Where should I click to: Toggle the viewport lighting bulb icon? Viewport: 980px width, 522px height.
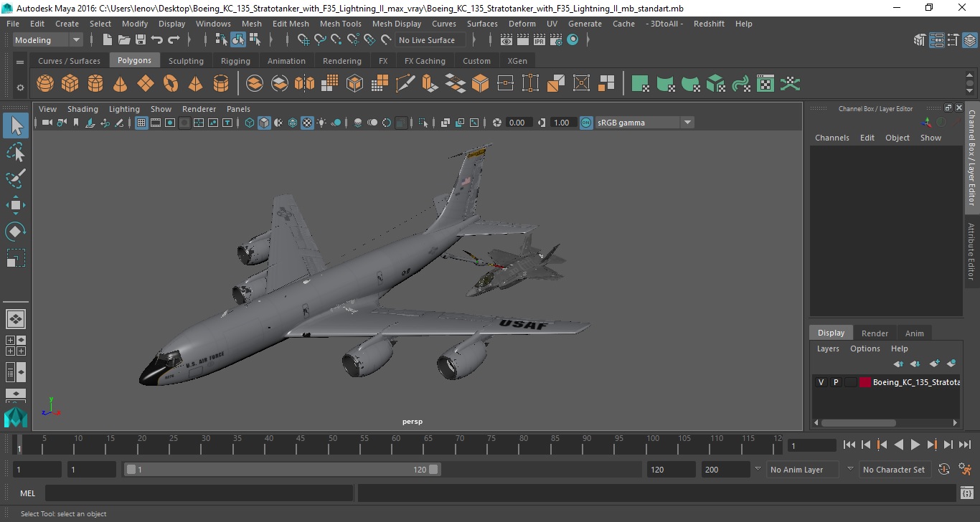[321, 123]
